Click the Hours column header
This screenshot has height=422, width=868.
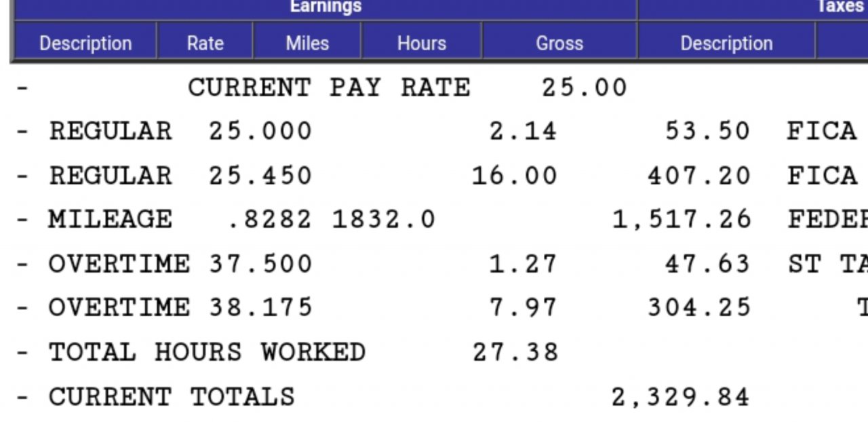[421, 43]
